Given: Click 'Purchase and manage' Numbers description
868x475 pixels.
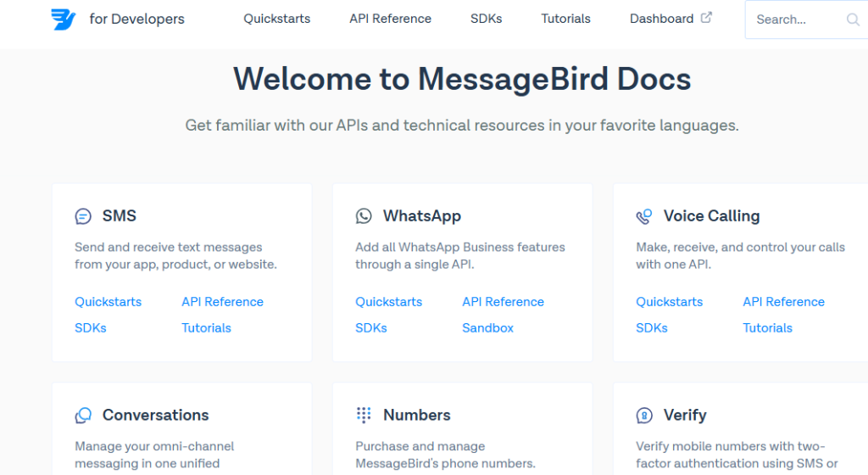Looking at the screenshot, I should (446, 455).
